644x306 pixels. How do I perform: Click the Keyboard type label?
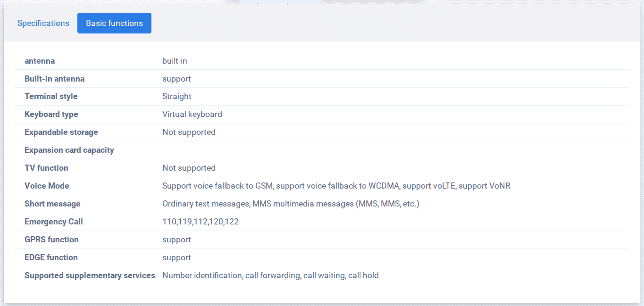point(51,114)
